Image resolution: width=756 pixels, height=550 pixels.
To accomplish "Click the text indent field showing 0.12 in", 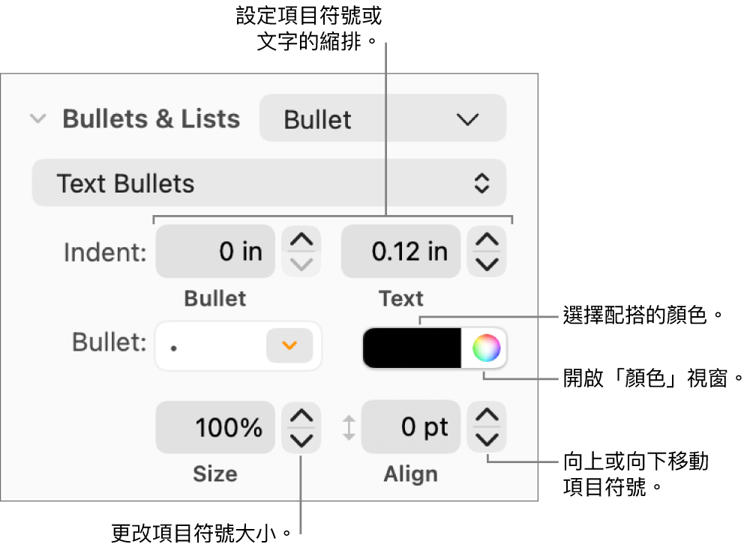I will tap(400, 252).
